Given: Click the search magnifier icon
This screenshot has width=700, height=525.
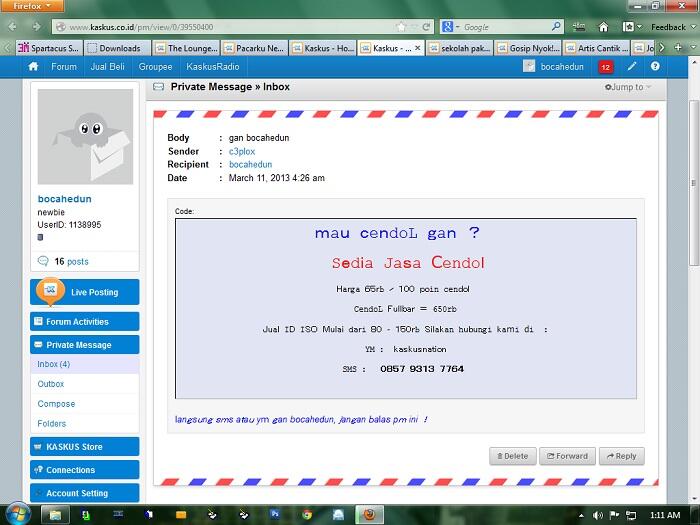Looking at the screenshot, I should (x=556, y=27).
